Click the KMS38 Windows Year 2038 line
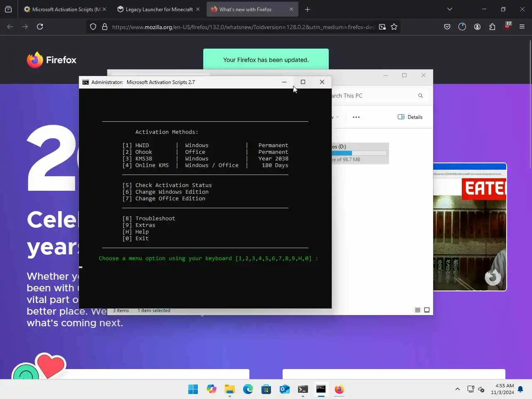 coord(205,159)
